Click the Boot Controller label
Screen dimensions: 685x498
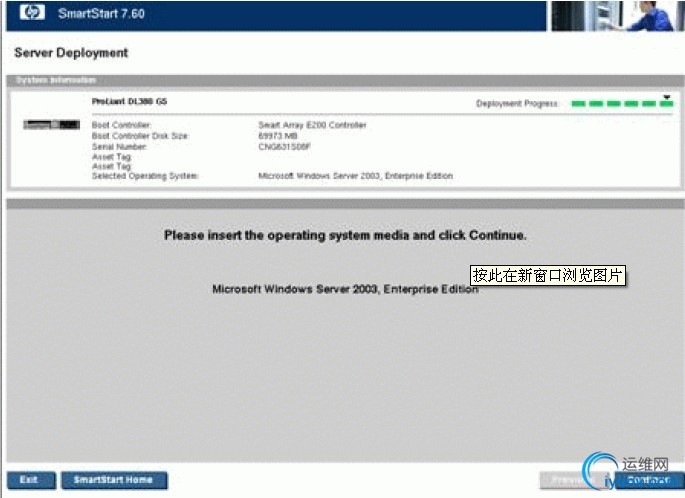121,125
